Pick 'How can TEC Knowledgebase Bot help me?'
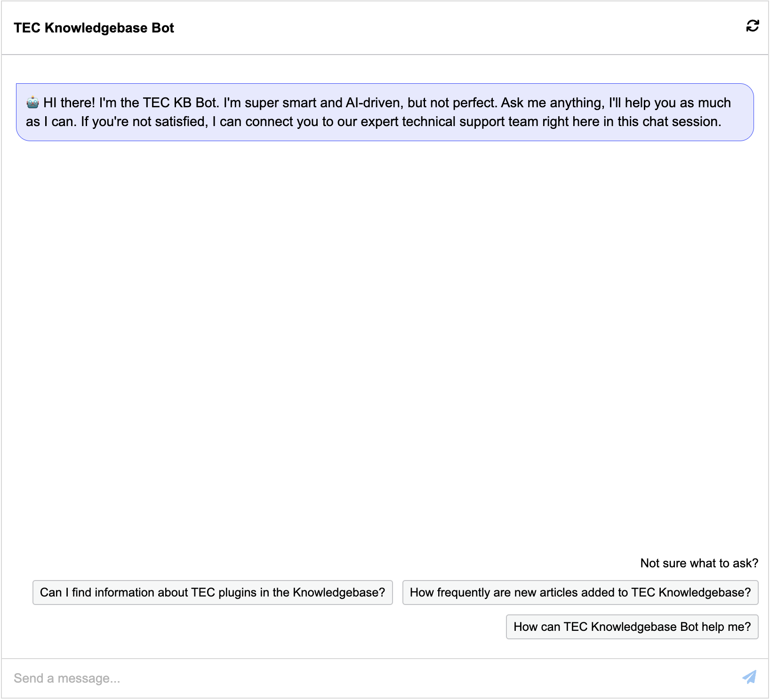 (632, 627)
